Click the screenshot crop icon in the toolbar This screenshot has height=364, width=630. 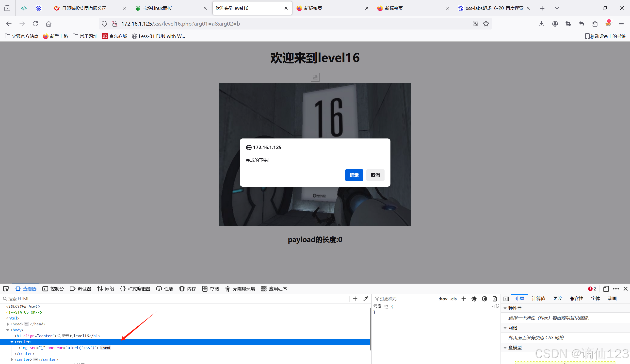point(568,24)
